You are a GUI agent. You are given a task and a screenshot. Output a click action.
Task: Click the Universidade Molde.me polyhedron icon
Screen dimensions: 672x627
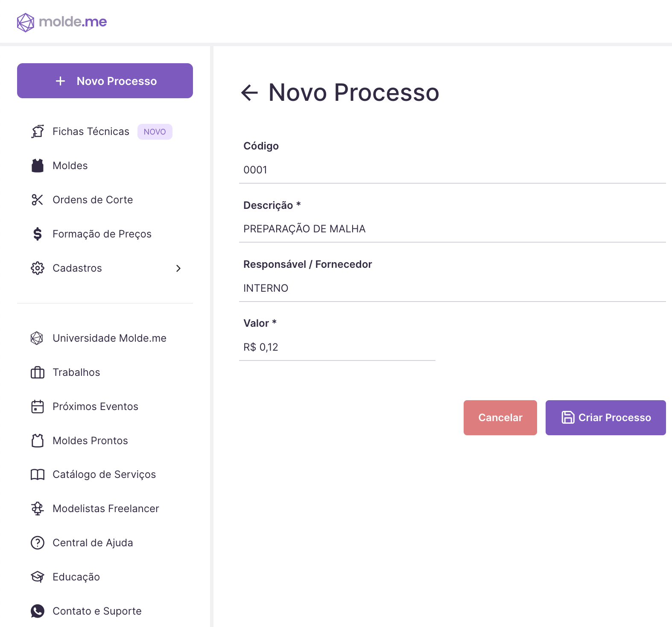(x=37, y=338)
